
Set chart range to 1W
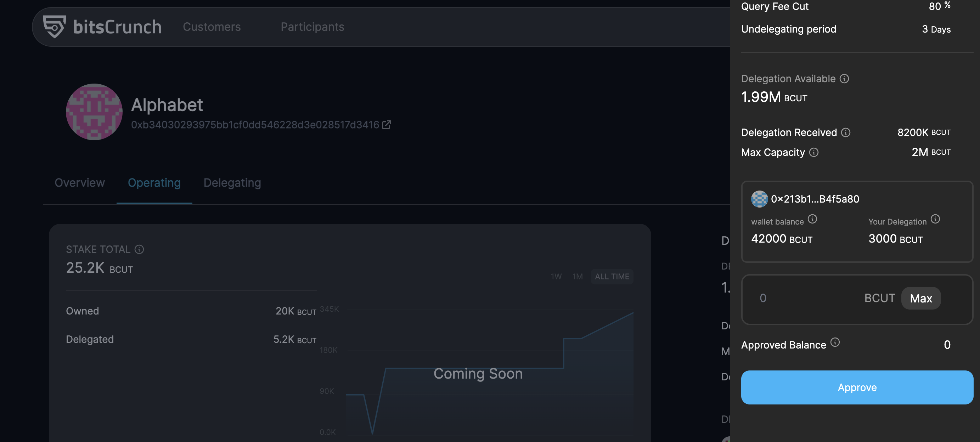coord(556,277)
